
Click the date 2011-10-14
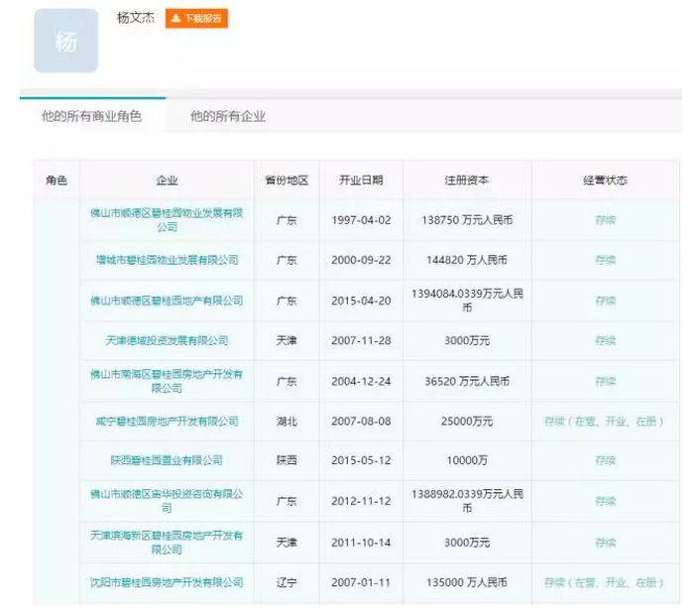click(361, 543)
